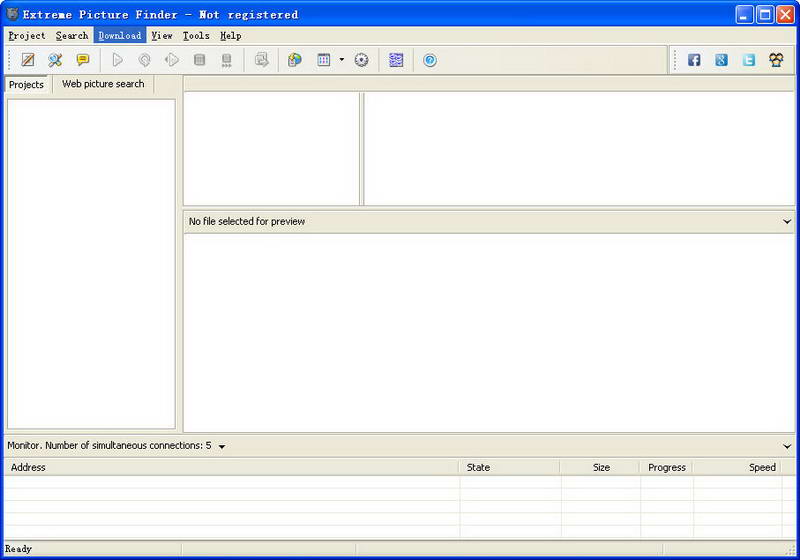The height and width of the screenshot is (560, 800).
Task: Click the disabled square Stop download icon
Action: (199, 60)
